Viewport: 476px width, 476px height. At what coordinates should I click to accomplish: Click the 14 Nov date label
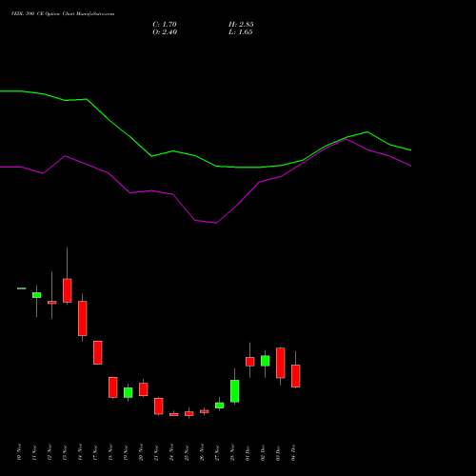(80, 452)
